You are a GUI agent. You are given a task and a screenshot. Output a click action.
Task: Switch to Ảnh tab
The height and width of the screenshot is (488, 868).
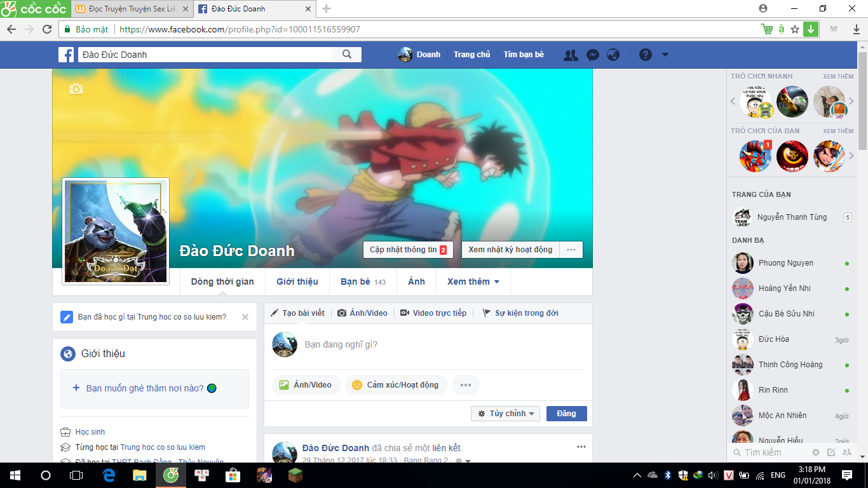pos(416,281)
